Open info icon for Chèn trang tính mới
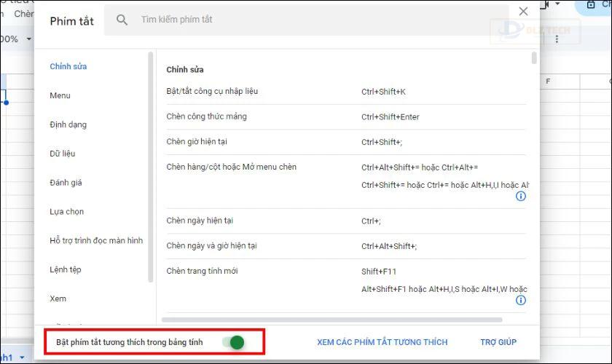The width and height of the screenshot is (612, 364). [x=521, y=300]
